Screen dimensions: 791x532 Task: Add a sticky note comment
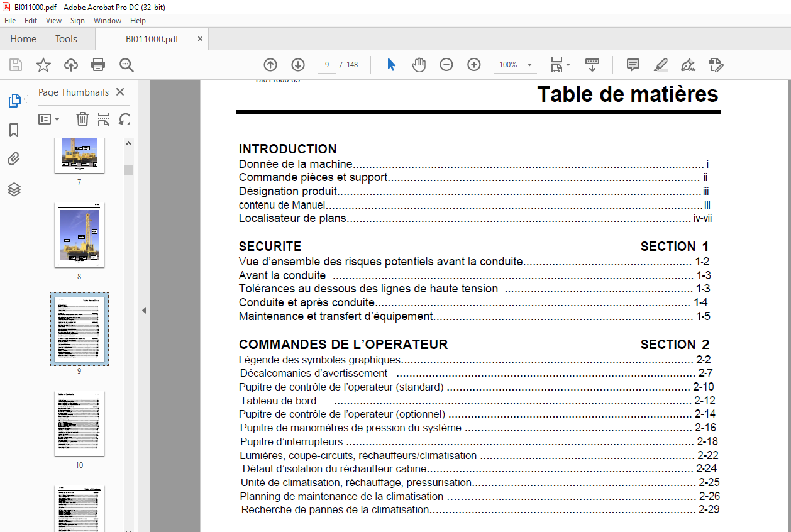click(x=633, y=65)
